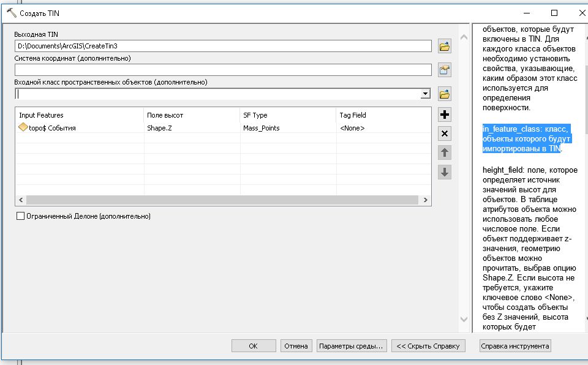Click the OK button
The height and width of the screenshot is (365, 588).
(x=253, y=346)
